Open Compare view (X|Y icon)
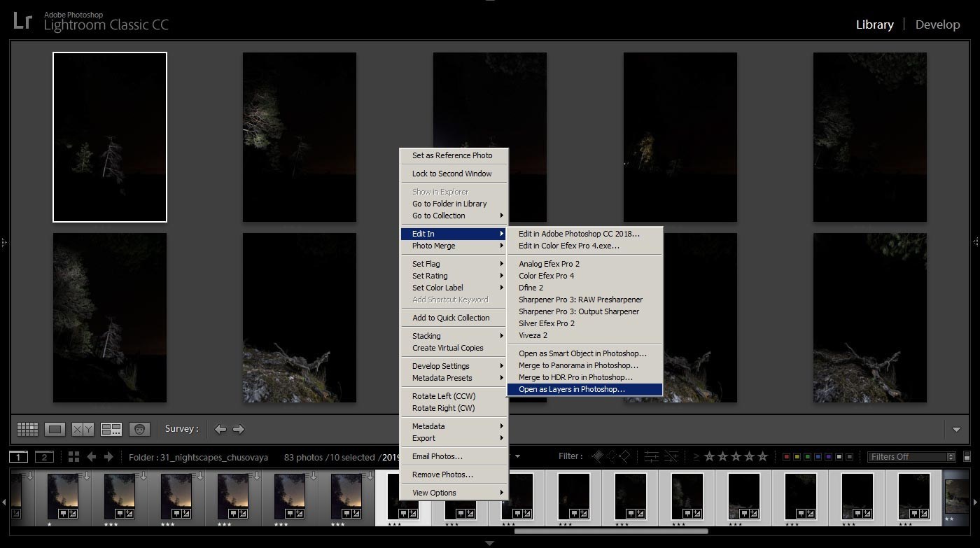 click(x=83, y=429)
